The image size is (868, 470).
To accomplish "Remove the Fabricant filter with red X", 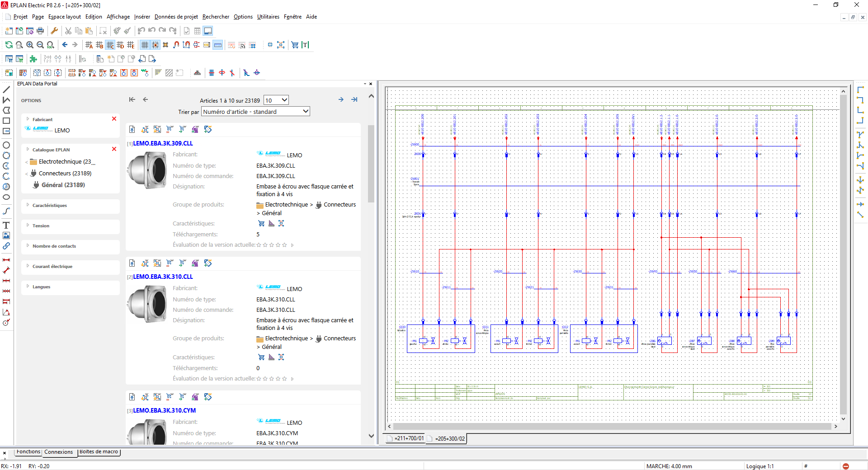I will 114,119.
